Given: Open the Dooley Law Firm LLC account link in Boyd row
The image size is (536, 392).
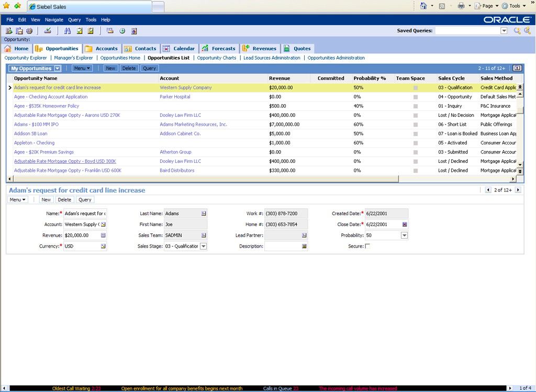Looking at the screenshot, I should (x=180, y=161).
